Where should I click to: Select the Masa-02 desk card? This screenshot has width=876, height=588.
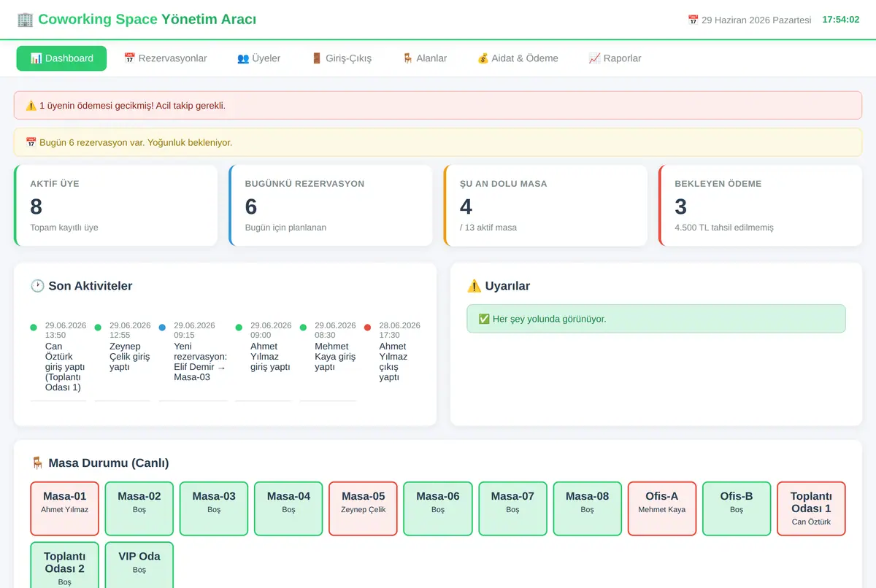click(139, 508)
